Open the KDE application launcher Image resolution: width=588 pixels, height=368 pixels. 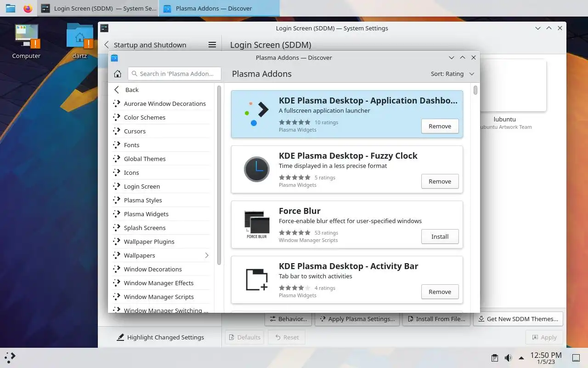tap(10, 357)
